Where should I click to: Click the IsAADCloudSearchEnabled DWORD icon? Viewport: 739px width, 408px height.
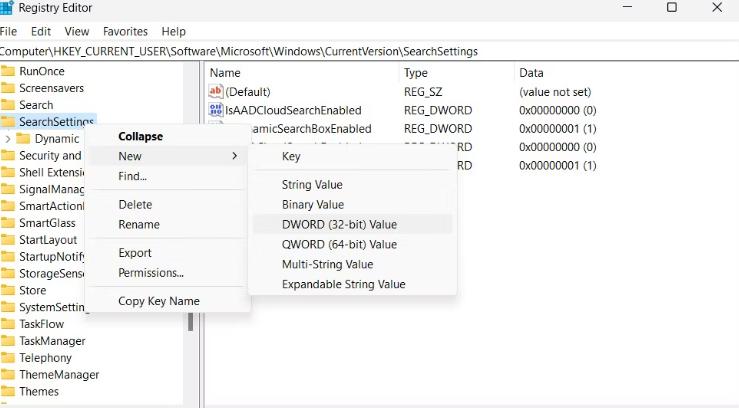215,110
